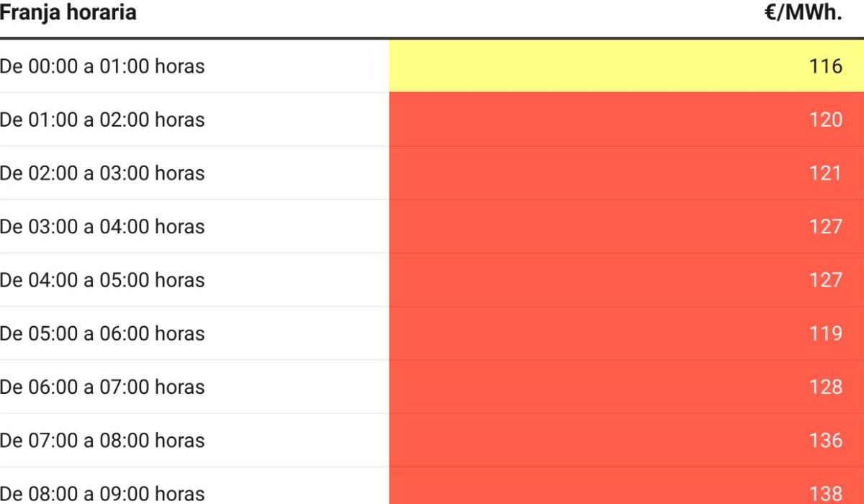The height and width of the screenshot is (504, 864).
Task: Click the red cell showing 121
Action: [626, 173]
